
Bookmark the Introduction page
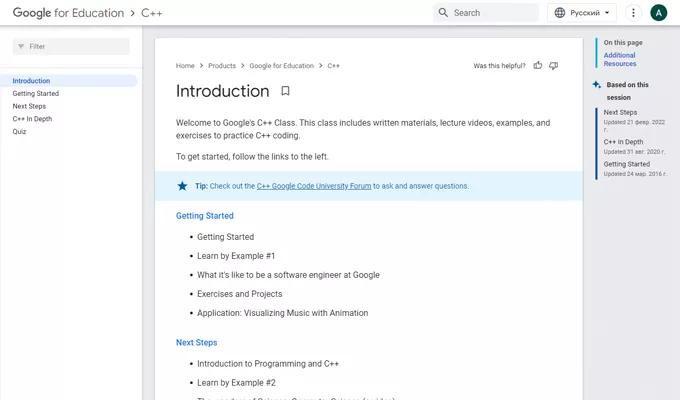click(285, 91)
